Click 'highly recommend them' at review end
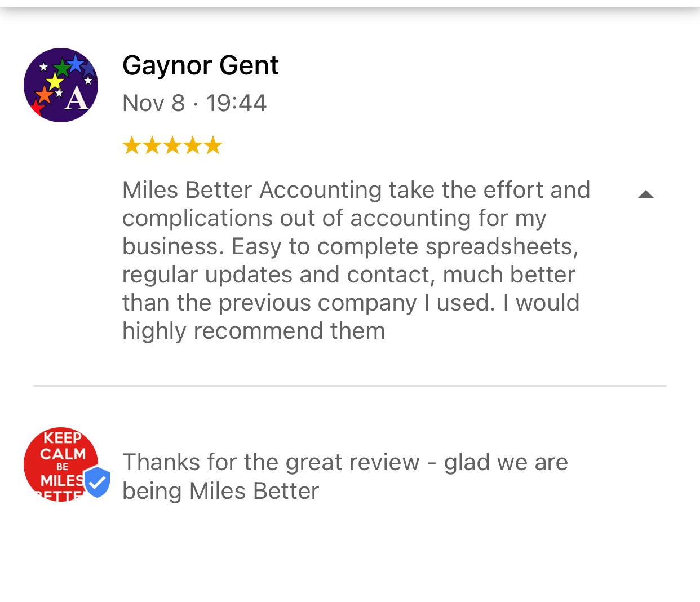This screenshot has width=700, height=602. point(254,331)
